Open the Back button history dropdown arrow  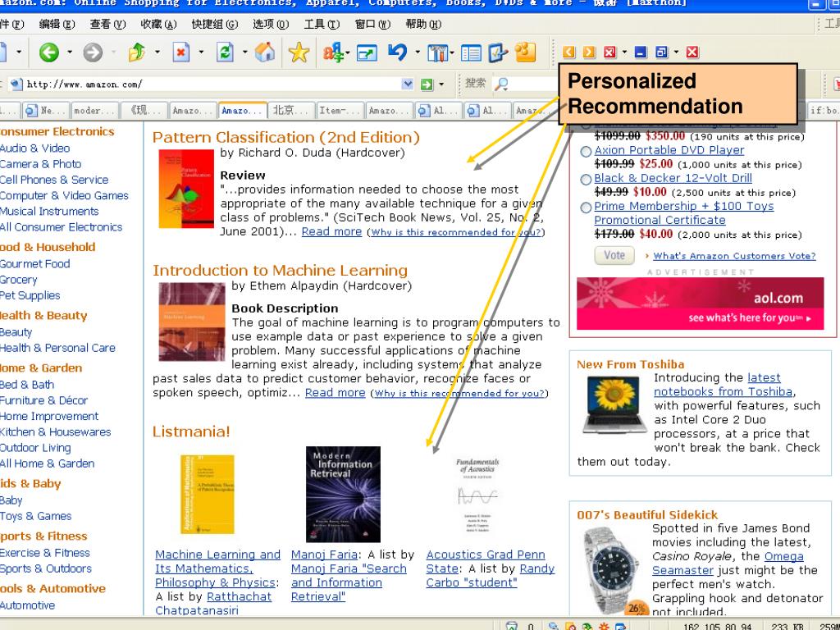point(70,52)
